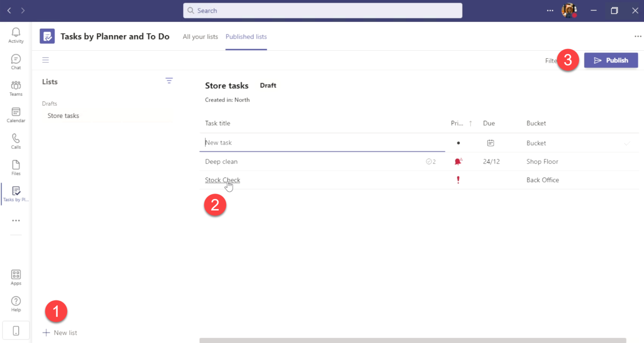Open the Activity feed from the sidebar
This screenshot has height=343, width=644.
[16, 35]
